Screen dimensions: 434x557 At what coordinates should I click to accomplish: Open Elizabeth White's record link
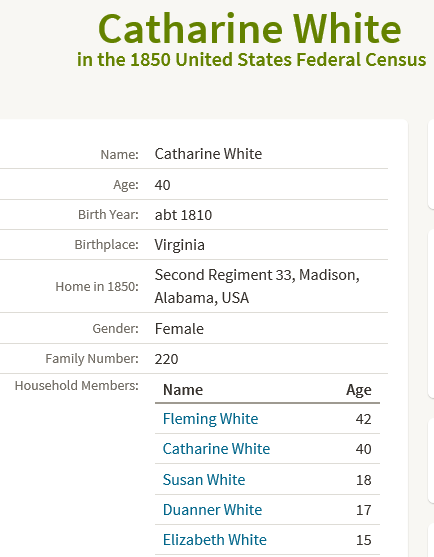pos(215,540)
